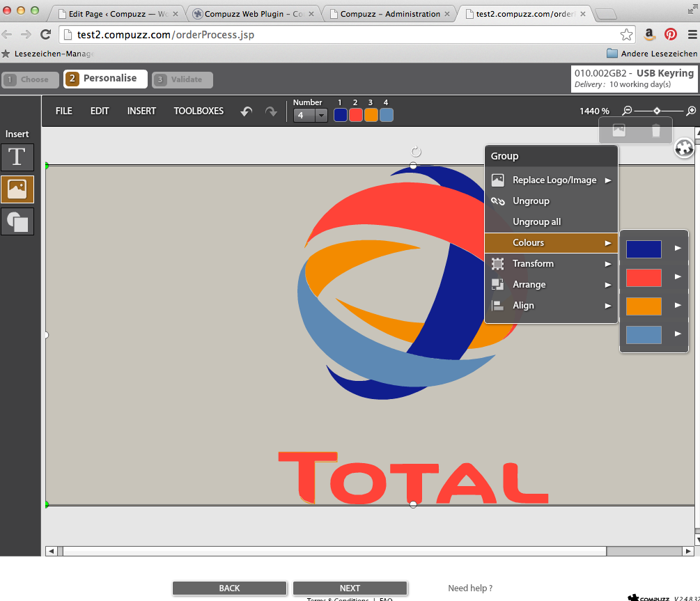
Task: Pick the red swatch in Colours submenu
Action: point(644,278)
